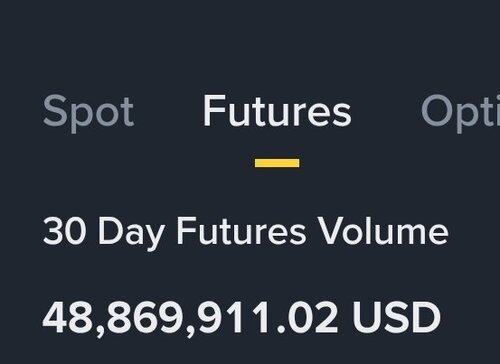Click the letter O of Options tab

click(x=437, y=111)
